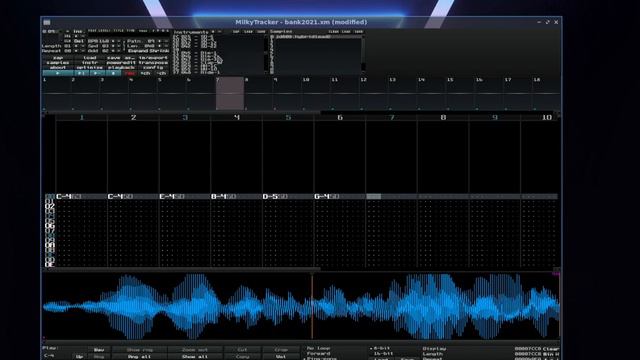Click the Rev sample button
This screenshot has width=640, height=360.
[99, 350]
